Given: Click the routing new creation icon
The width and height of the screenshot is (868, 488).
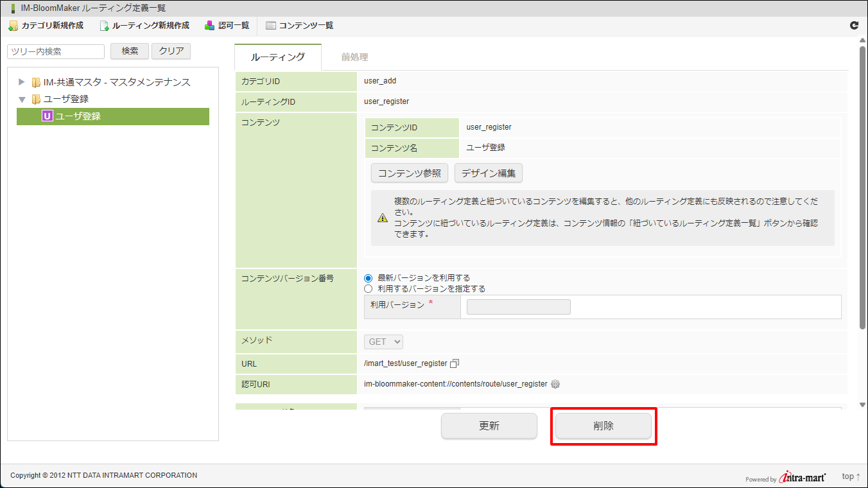Looking at the screenshot, I should (104, 26).
